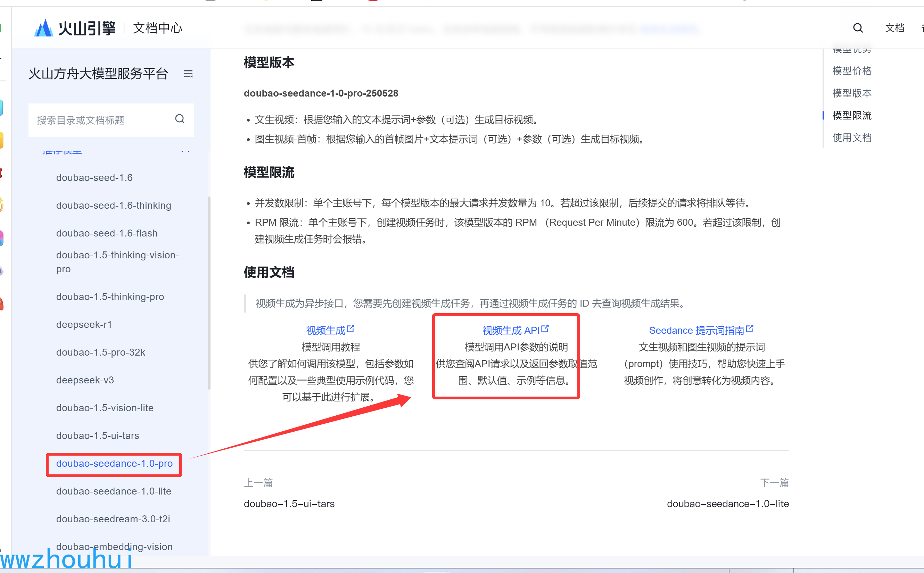
Task: Open doubao-seedance-1.0-lite sidebar entry
Action: coord(114,491)
